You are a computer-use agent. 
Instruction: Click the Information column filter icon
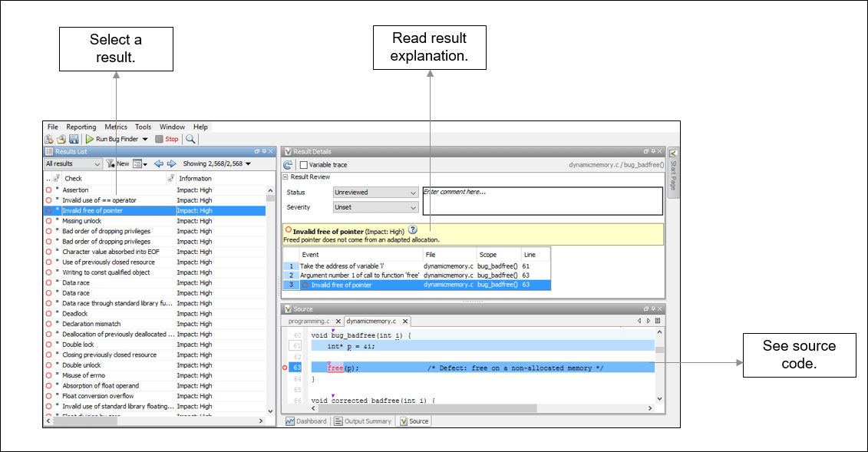click(170, 178)
